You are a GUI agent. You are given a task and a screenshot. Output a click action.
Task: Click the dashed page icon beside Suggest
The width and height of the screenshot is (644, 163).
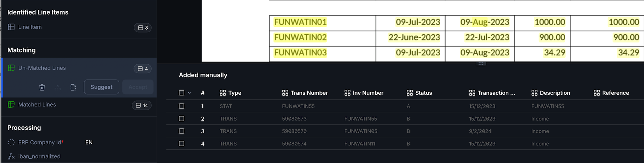pos(73,87)
